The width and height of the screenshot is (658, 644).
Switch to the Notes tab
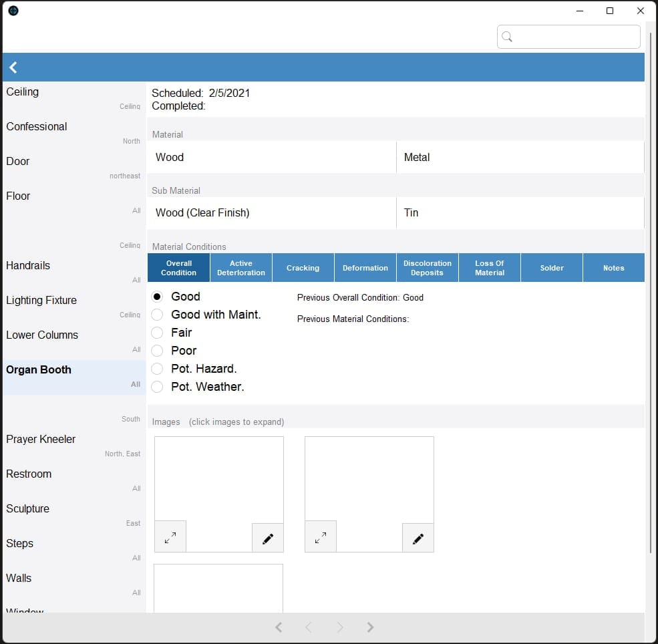613,268
